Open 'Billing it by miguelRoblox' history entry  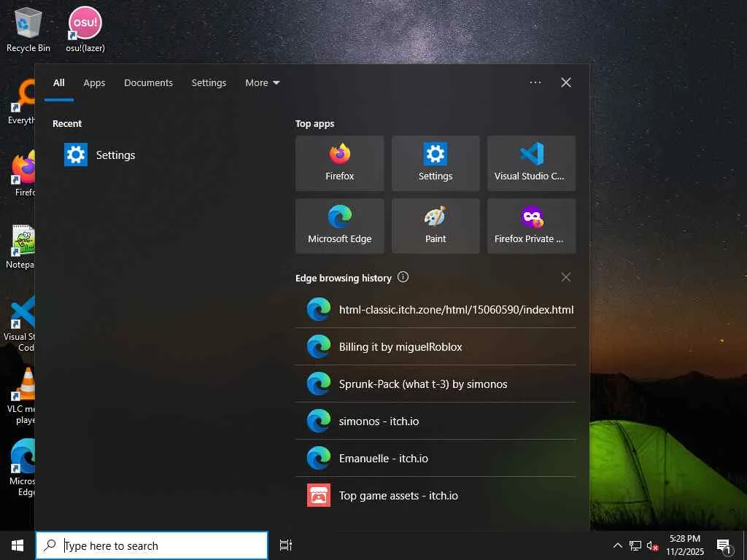[436, 346]
